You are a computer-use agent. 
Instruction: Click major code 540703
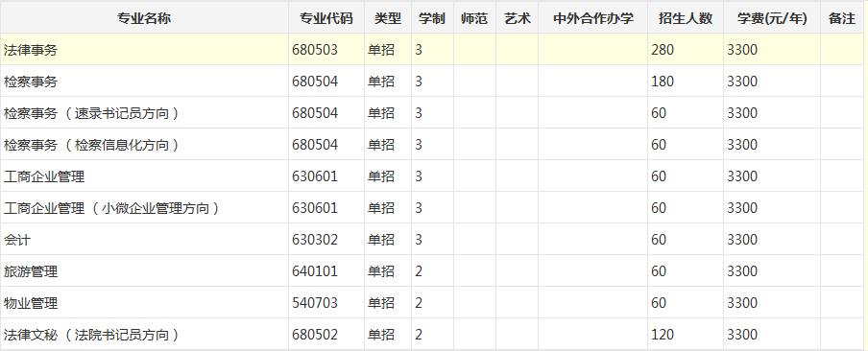click(x=315, y=303)
